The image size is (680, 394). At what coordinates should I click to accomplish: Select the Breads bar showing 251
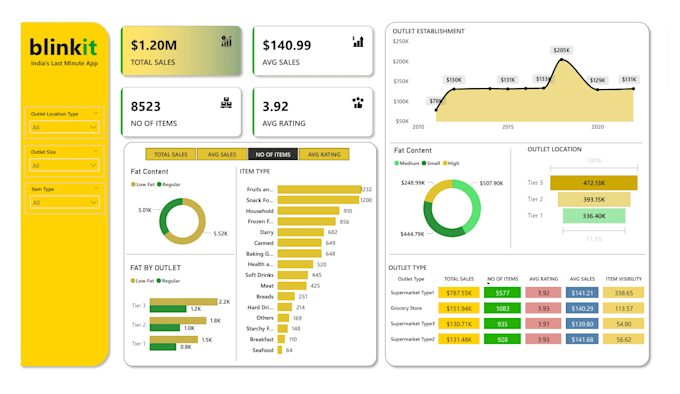[286, 296]
